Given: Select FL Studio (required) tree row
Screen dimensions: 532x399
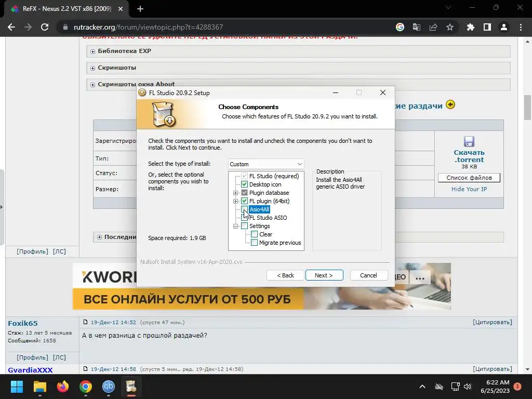Looking at the screenshot, I should pyautogui.click(x=274, y=176).
